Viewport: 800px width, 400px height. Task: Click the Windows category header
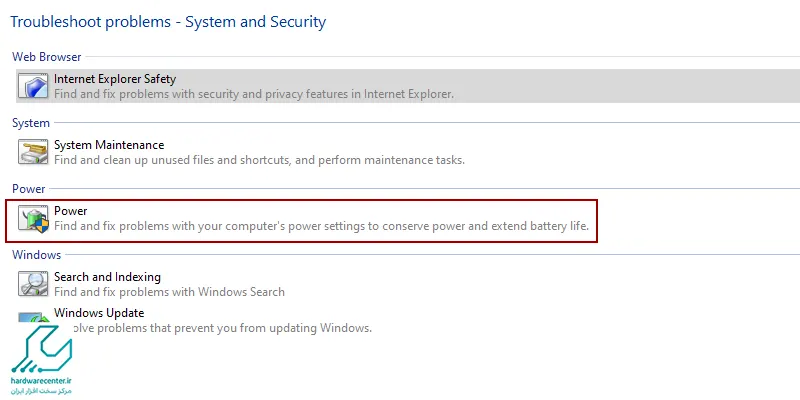coord(37,255)
